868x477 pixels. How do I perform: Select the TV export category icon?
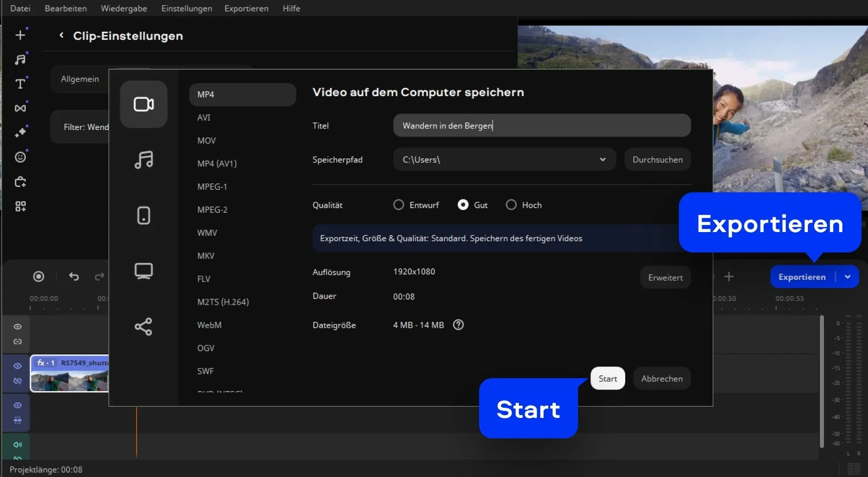(143, 271)
